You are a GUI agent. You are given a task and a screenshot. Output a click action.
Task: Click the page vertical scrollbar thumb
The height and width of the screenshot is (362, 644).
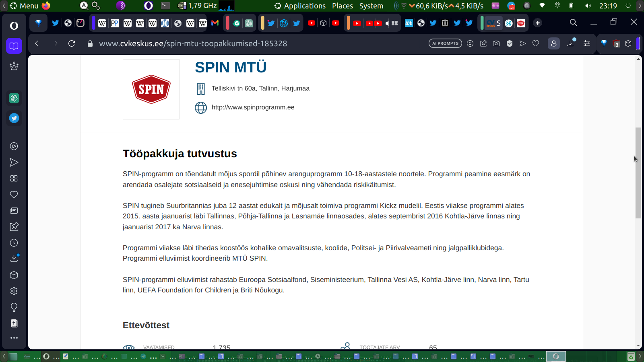pyautogui.click(x=638, y=173)
